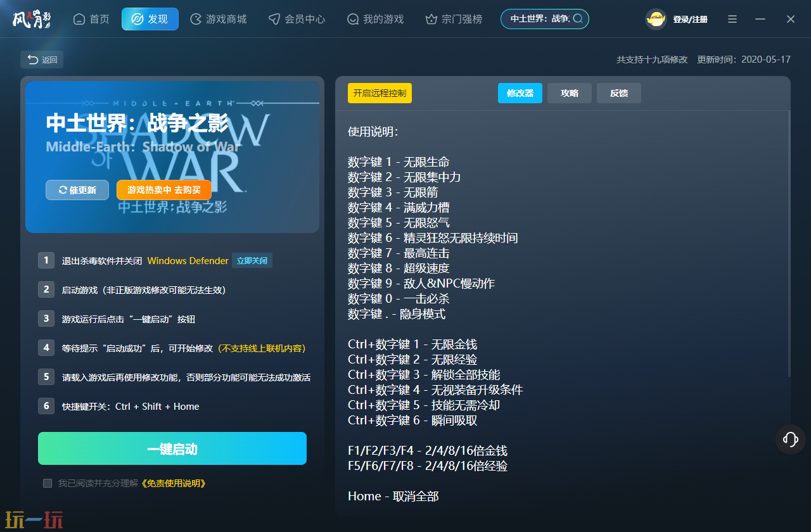Click 立即关闭 Windows Defender link
The width and height of the screenshot is (811, 532).
coord(252,260)
